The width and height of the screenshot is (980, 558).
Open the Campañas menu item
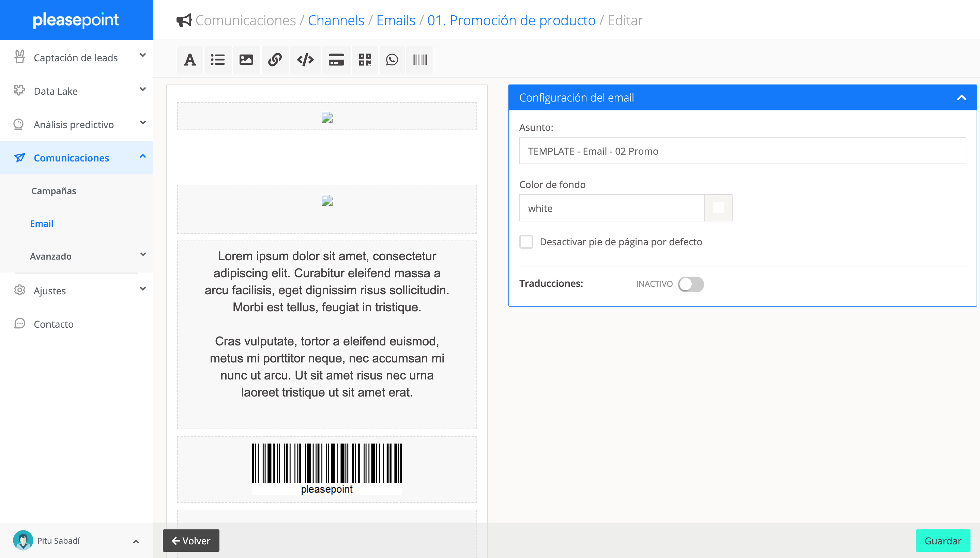point(53,191)
